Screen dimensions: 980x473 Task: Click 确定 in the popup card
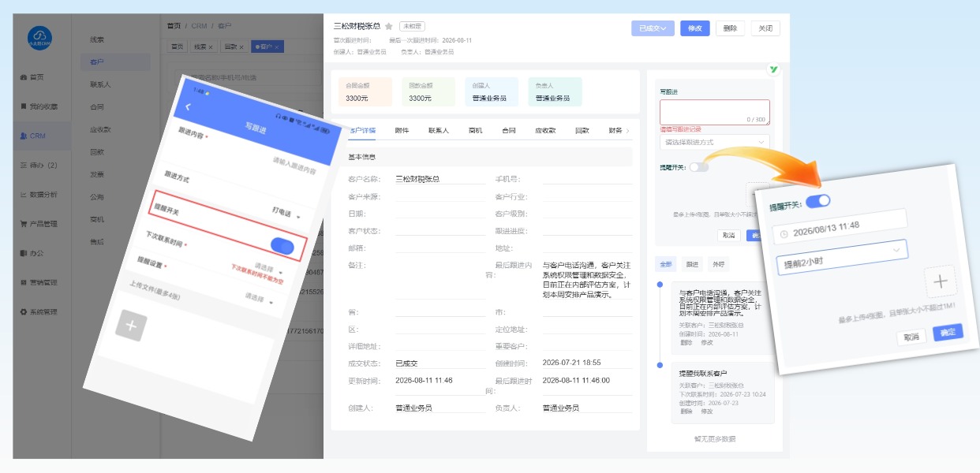tap(948, 333)
